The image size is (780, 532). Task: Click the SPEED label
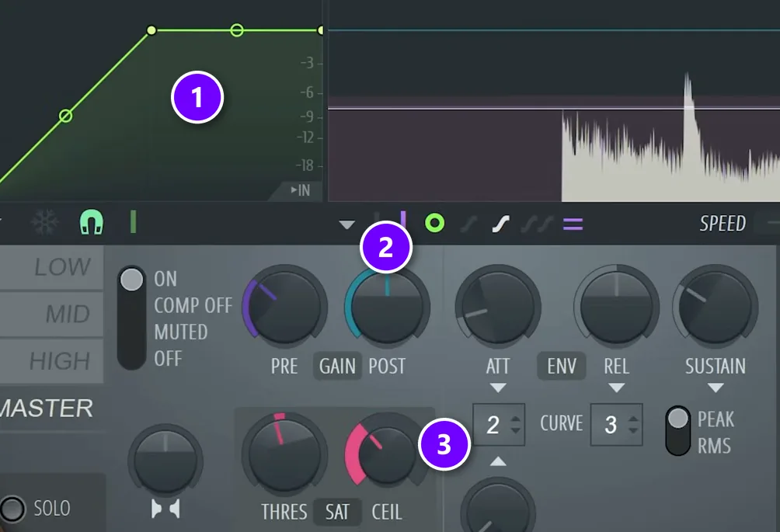[x=723, y=224]
